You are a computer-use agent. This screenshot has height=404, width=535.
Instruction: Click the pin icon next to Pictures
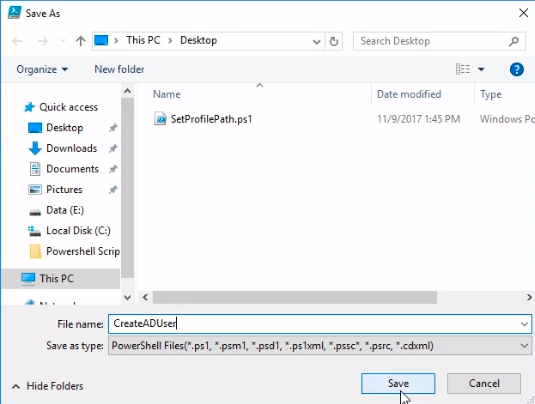tap(113, 189)
